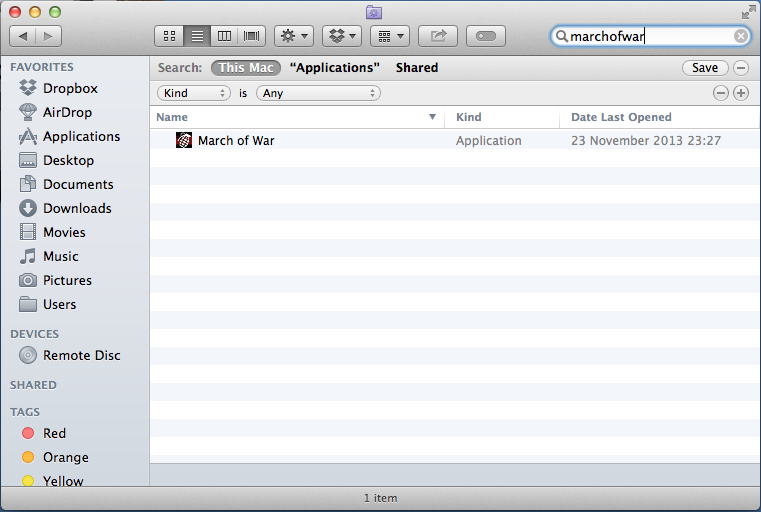Click the FAVORITES sidebar heading
The width and height of the screenshot is (761, 512).
(42, 67)
